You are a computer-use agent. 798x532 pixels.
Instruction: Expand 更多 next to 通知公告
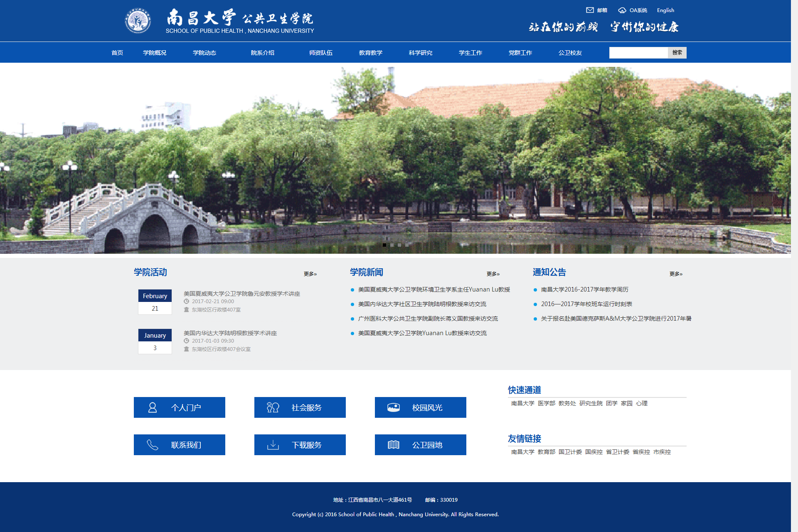point(676,274)
